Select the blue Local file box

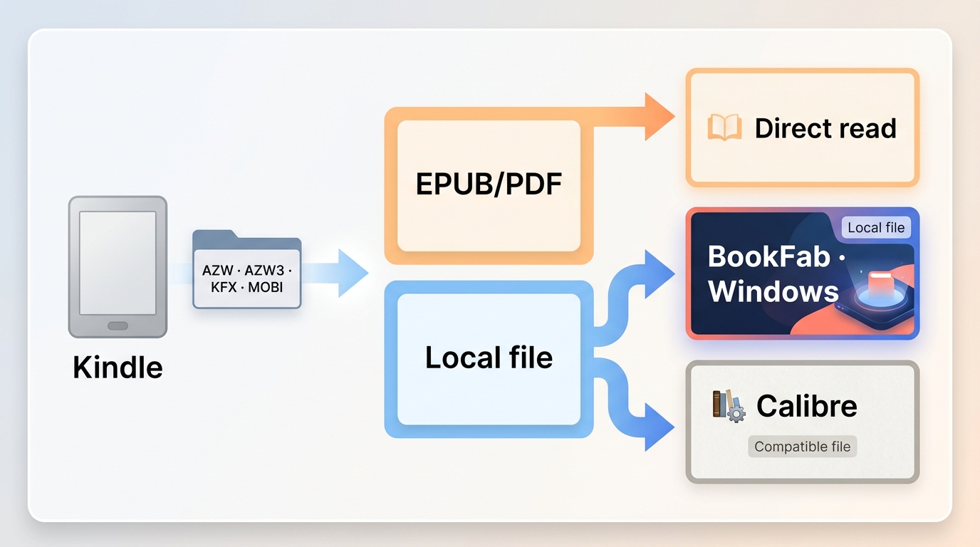pyautogui.click(x=489, y=359)
